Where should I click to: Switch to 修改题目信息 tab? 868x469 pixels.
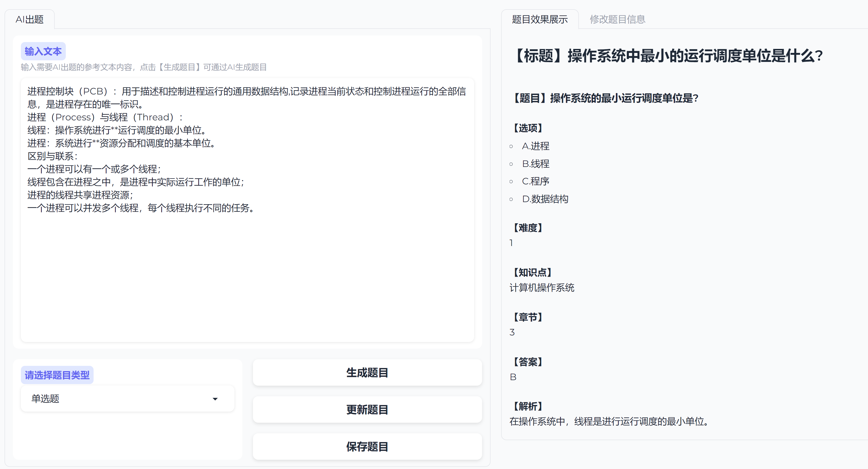pos(617,19)
